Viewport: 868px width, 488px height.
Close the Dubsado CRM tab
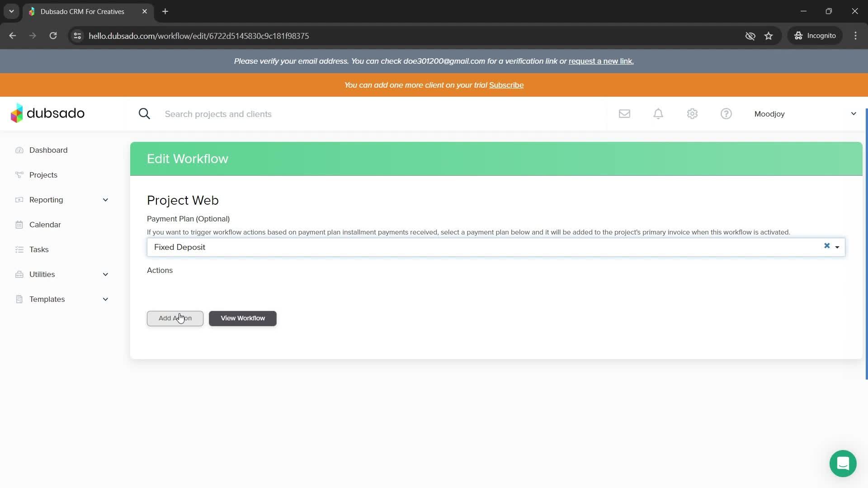tap(145, 11)
